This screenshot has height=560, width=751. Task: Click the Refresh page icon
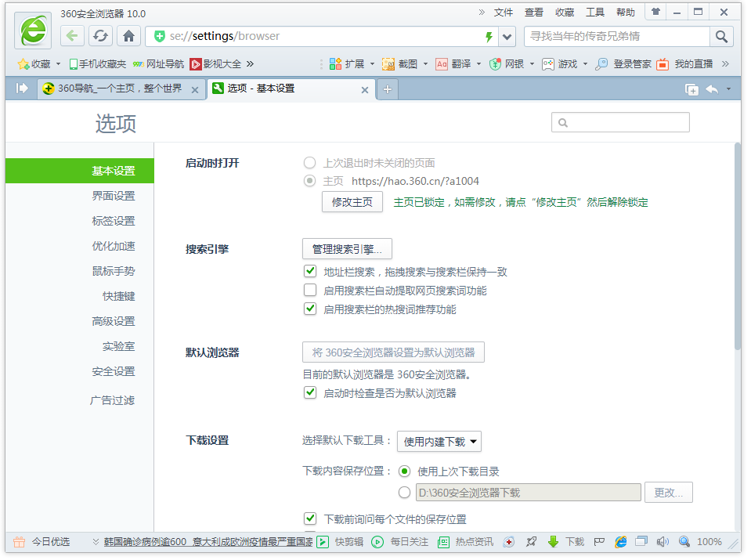100,36
